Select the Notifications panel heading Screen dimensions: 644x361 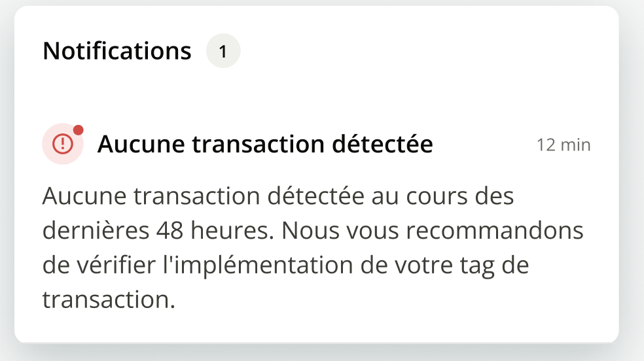[x=117, y=51]
